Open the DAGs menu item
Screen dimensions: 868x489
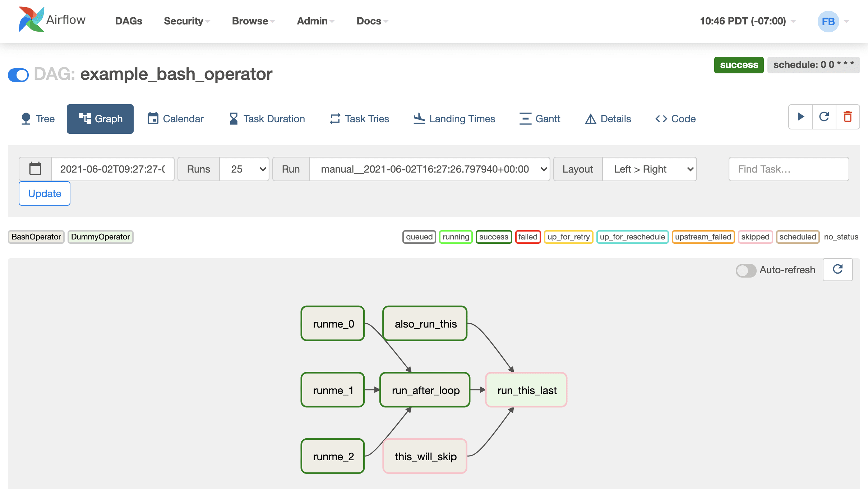coord(128,21)
